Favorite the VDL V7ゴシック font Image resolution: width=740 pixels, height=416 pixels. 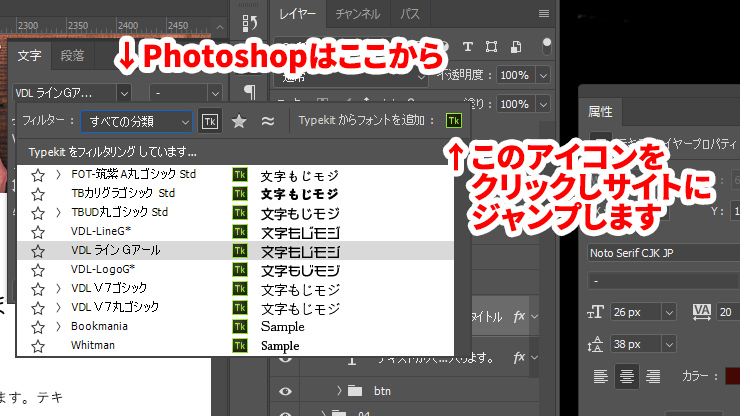(38, 289)
